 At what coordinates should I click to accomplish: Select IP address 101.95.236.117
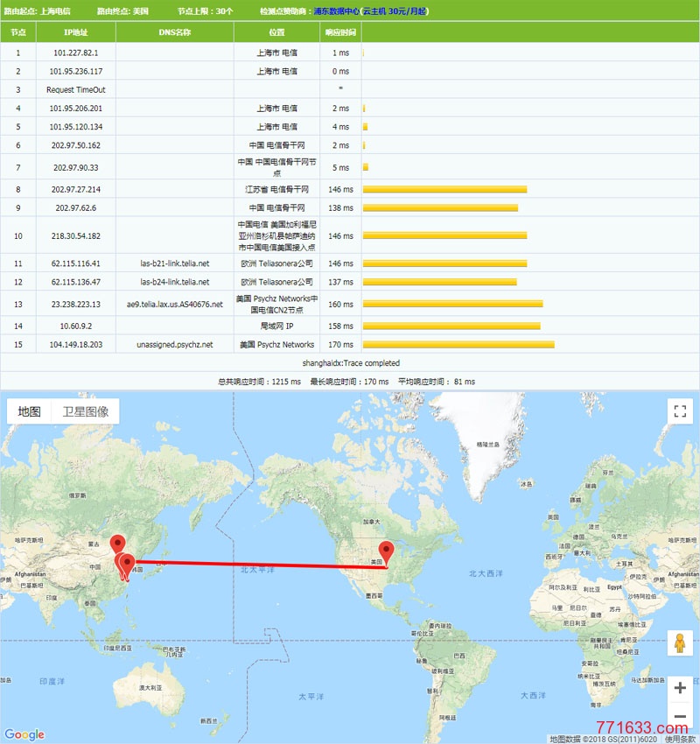tap(76, 71)
